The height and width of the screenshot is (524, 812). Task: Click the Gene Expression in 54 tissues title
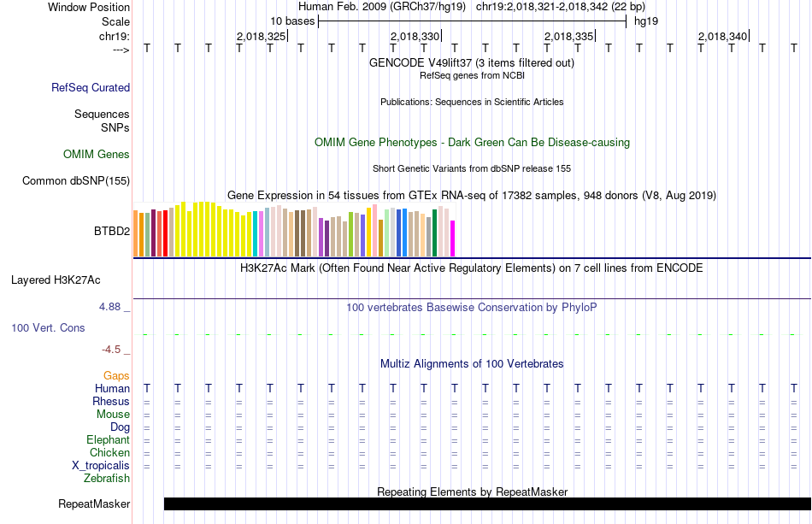pos(472,195)
